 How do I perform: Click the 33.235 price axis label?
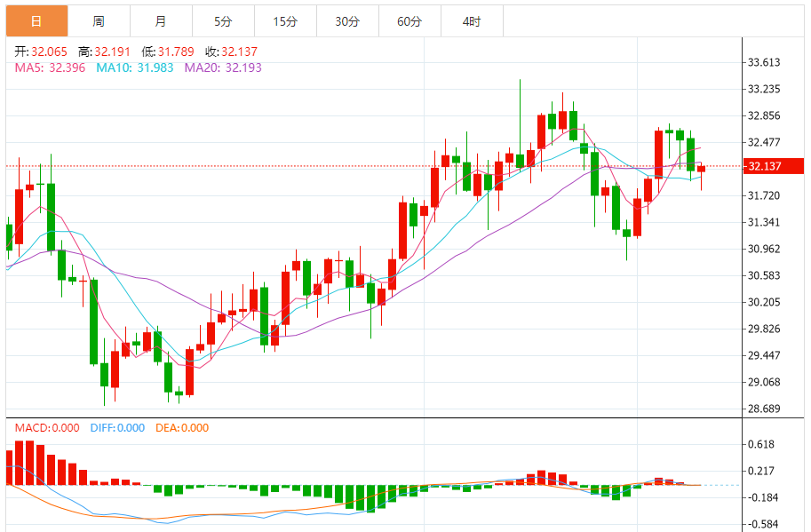[x=764, y=89]
